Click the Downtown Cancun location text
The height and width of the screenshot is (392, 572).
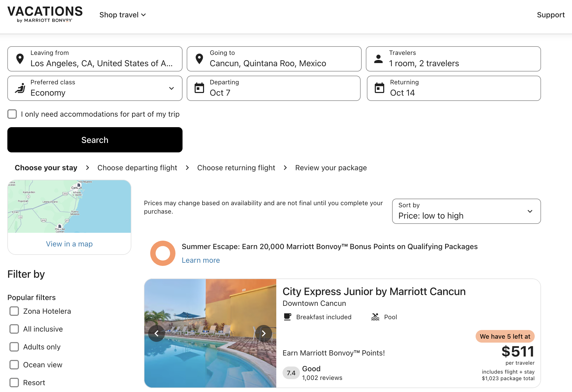pyautogui.click(x=314, y=303)
